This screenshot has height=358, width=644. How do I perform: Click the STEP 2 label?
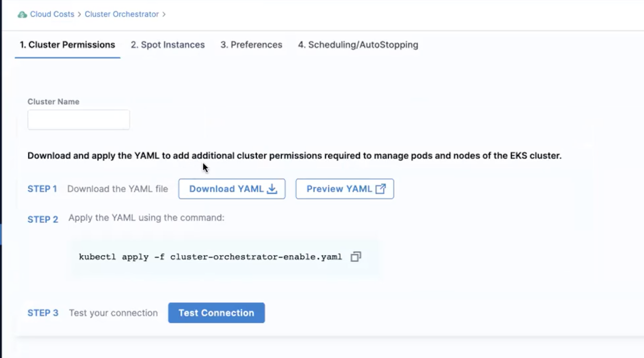[x=43, y=219]
